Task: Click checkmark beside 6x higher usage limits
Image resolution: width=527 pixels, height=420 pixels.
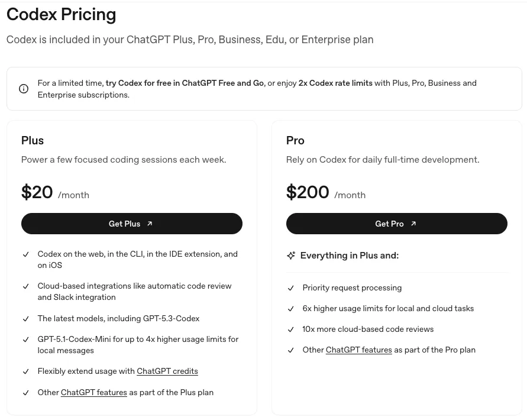Action: point(290,309)
